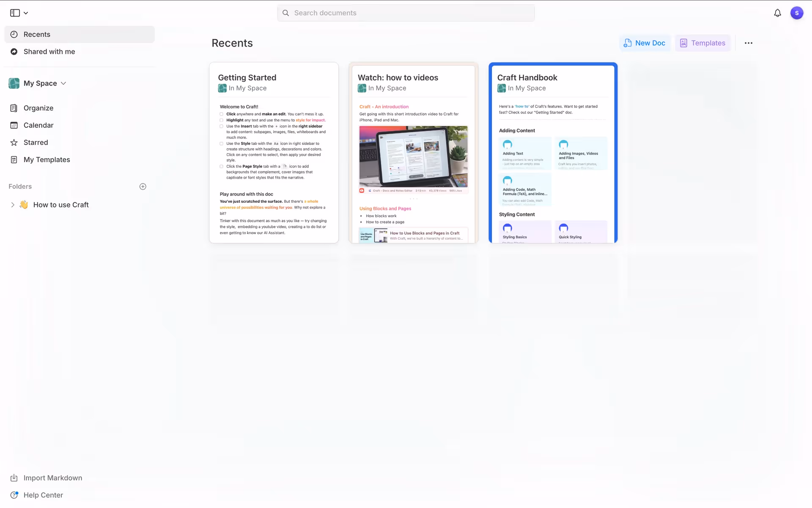Click the Search documents field
Screen dimensions: 812x508
[406, 13]
